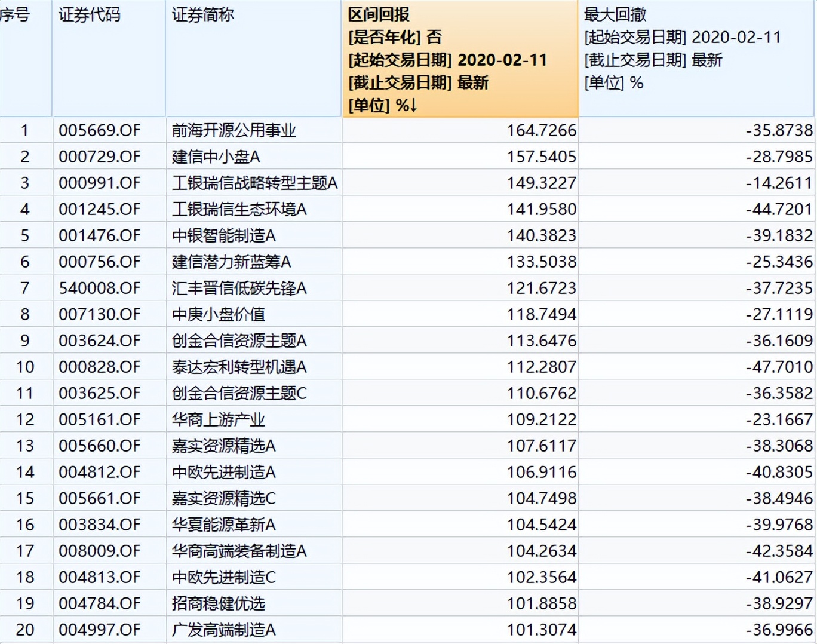Select fund code 005660.OF
The width and height of the screenshot is (817, 644).
pyautogui.click(x=99, y=446)
